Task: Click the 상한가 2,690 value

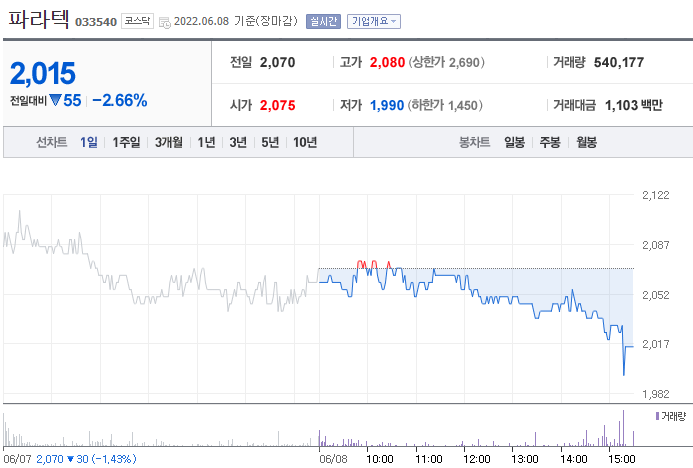Action: point(446,62)
